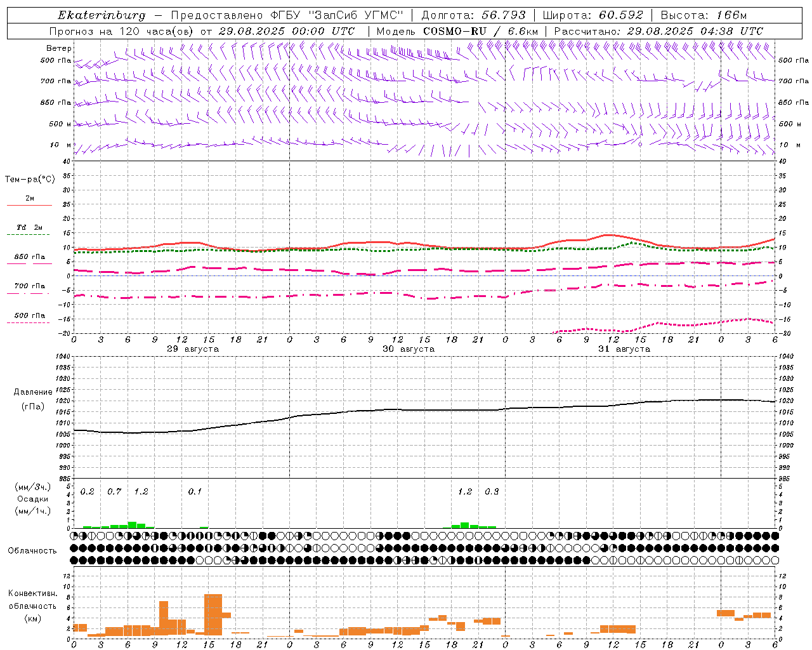Click the 'Ветер' wind panel label
Viewport: 812px width, 650px height.
coord(59,48)
